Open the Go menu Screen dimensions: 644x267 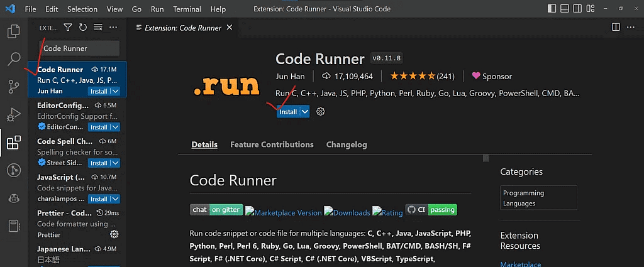[x=136, y=9]
